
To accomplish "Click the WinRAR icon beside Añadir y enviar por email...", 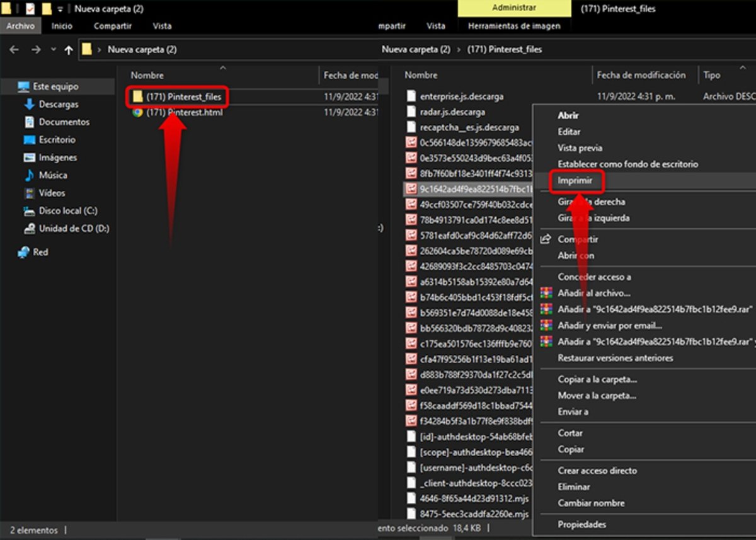I will click(546, 326).
